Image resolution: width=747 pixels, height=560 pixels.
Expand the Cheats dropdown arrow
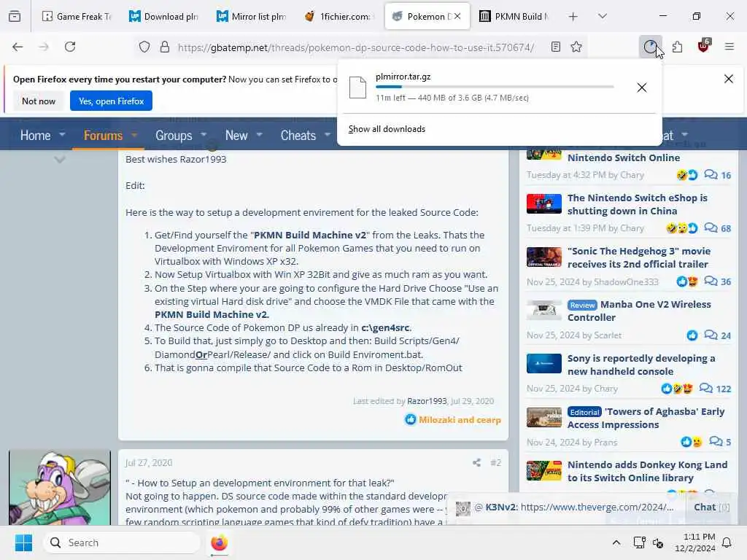coord(328,135)
